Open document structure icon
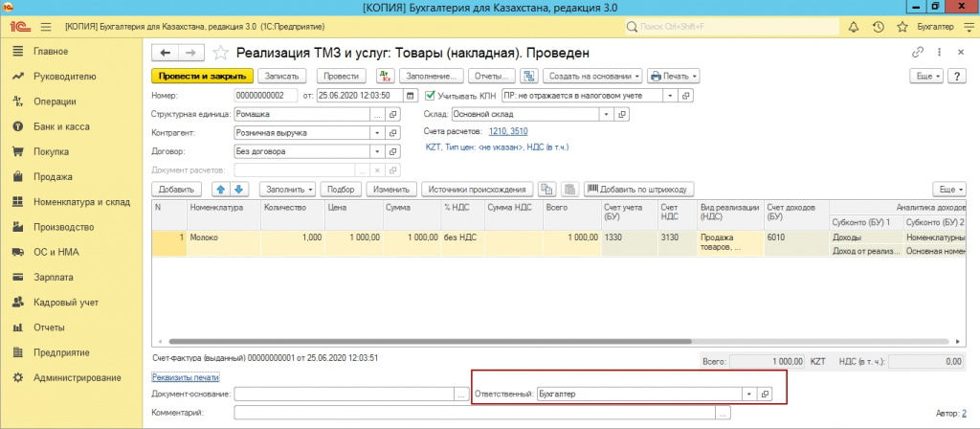The height and width of the screenshot is (429, 980). click(x=528, y=76)
